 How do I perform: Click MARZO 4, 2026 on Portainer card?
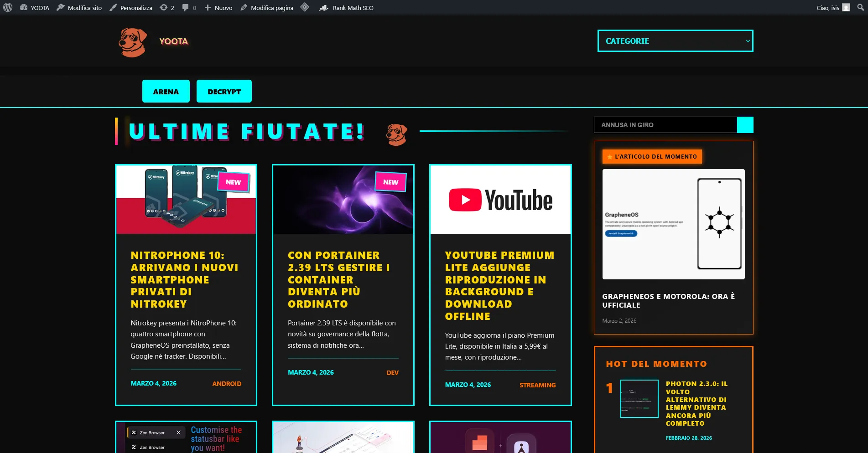pyautogui.click(x=311, y=372)
